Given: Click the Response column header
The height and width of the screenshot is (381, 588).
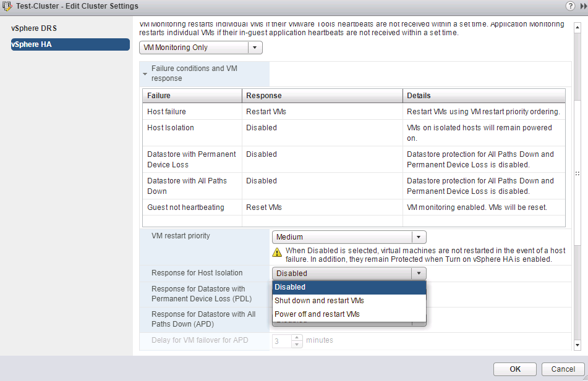Looking at the screenshot, I should pyautogui.click(x=322, y=96).
